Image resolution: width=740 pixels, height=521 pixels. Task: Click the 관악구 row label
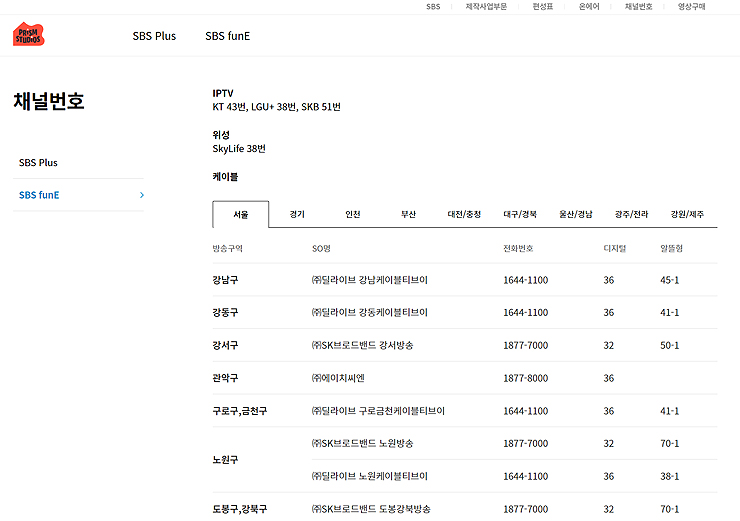pyautogui.click(x=225, y=378)
